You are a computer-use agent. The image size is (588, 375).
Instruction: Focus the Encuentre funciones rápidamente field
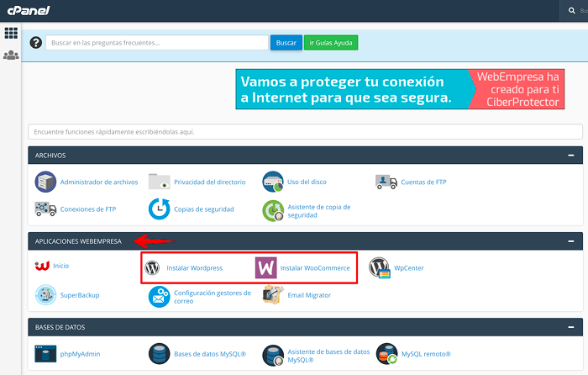(x=305, y=132)
